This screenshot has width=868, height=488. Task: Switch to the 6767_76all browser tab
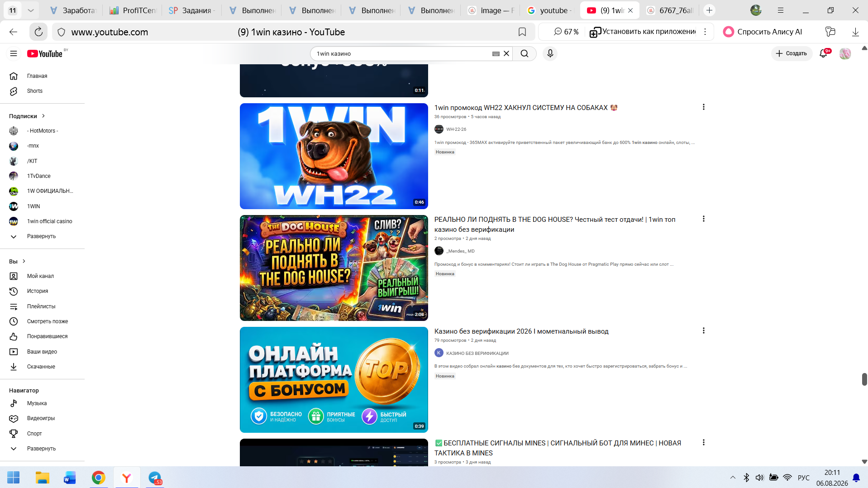pos(670,10)
